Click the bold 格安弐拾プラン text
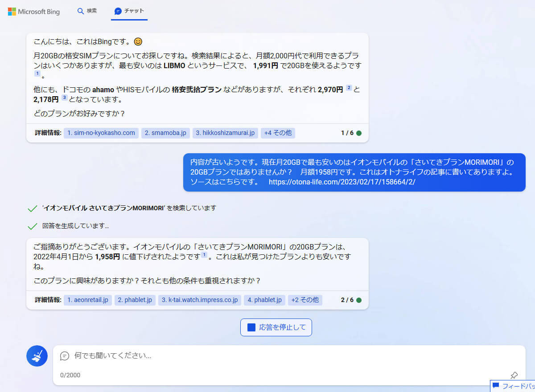Screen dimensions: 535x392 [197, 90]
